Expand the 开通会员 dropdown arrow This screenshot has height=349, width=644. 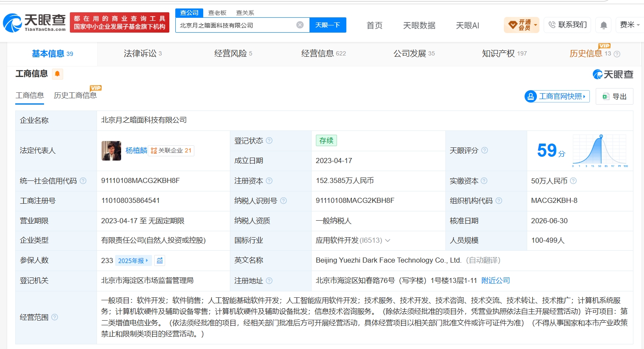(x=536, y=25)
